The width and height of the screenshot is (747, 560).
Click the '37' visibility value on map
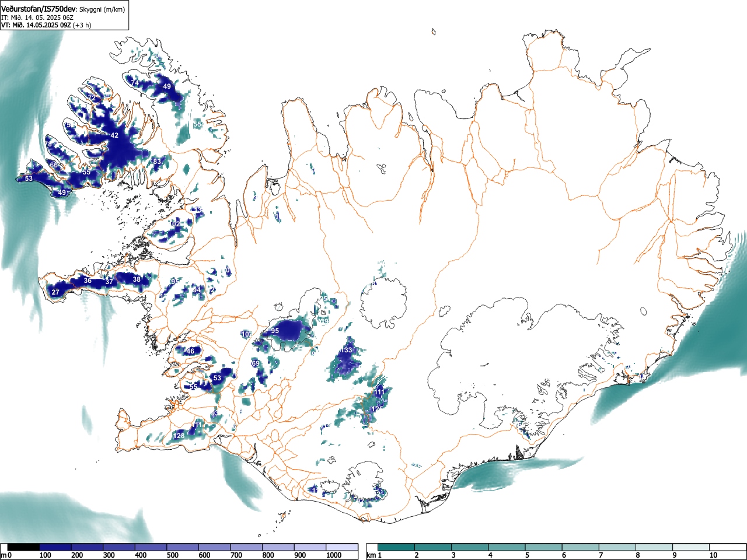point(109,282)
